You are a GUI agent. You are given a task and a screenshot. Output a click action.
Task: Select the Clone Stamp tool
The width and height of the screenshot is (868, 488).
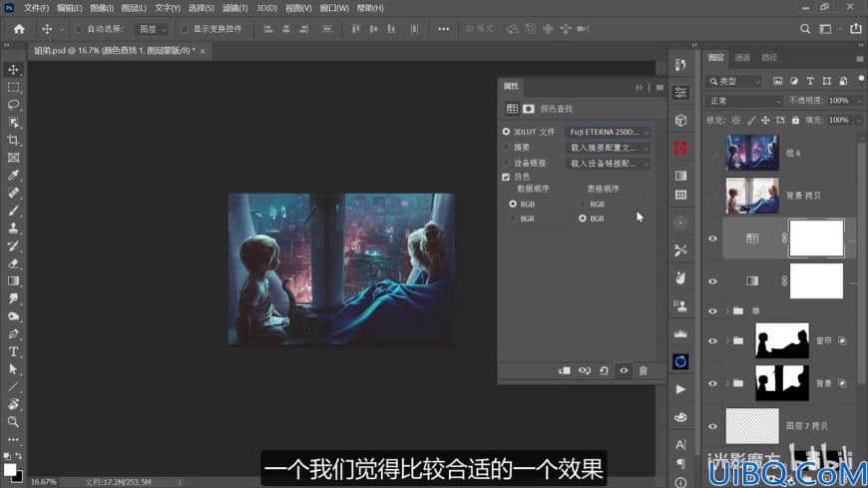click(13, 229)
